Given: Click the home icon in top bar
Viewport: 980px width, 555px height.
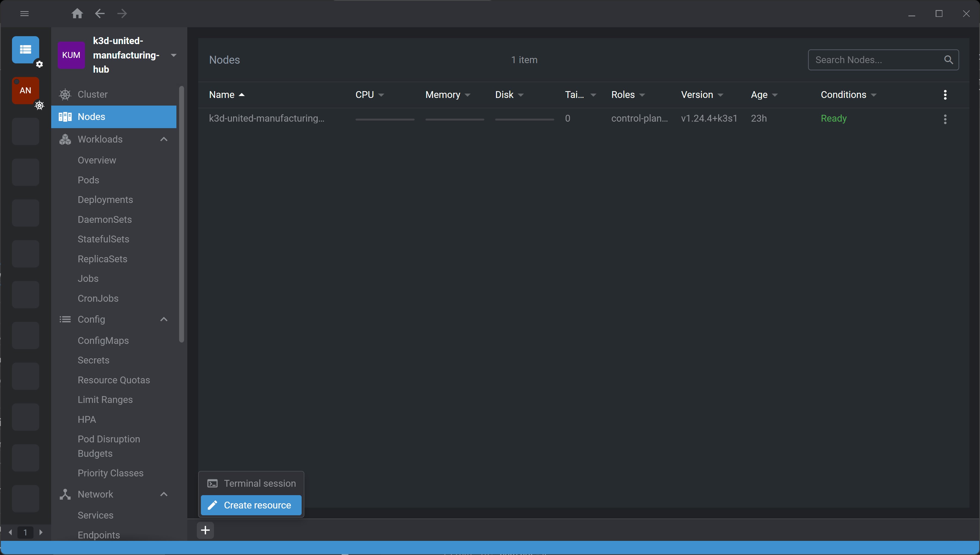Looking at the screenshot, I should tap(77, 14).
